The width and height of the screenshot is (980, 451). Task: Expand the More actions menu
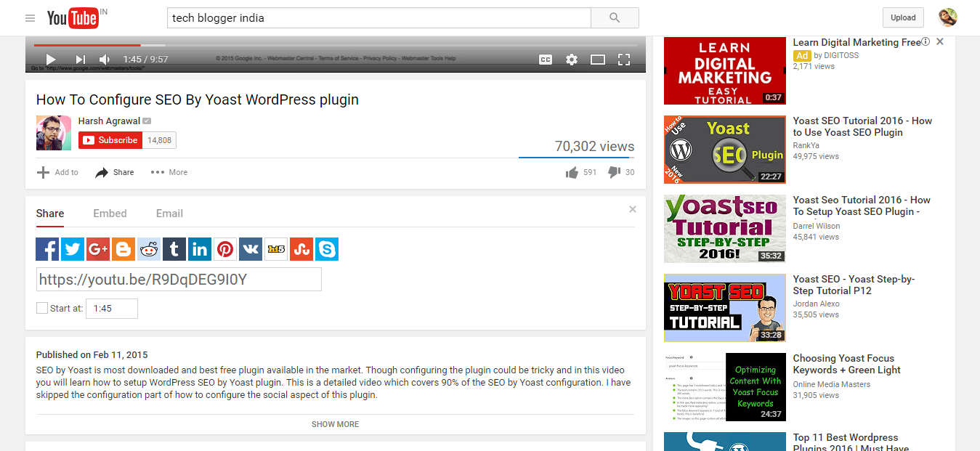169,172
